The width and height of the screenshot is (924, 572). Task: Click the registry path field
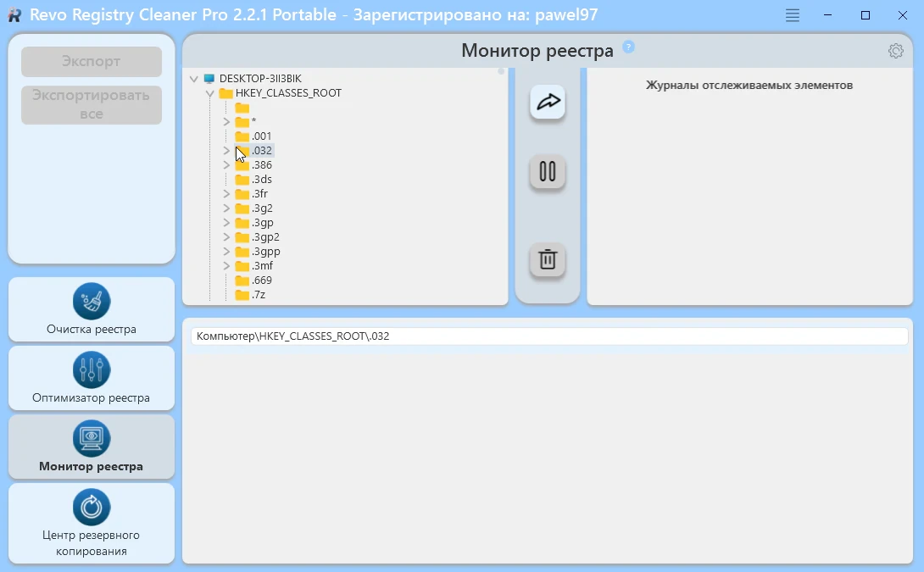point(549,336)
